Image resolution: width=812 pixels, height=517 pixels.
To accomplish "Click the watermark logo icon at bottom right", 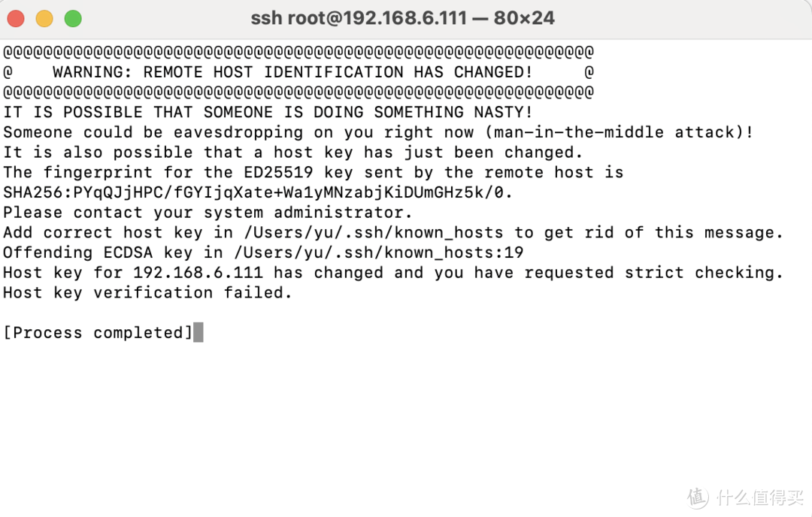I will [697, 497].
